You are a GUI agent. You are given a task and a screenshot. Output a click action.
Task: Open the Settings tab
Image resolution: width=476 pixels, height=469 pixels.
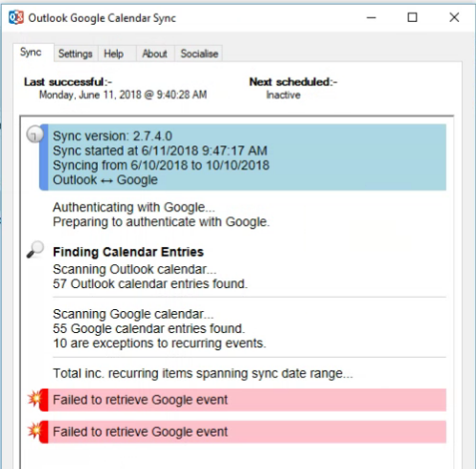76,54
